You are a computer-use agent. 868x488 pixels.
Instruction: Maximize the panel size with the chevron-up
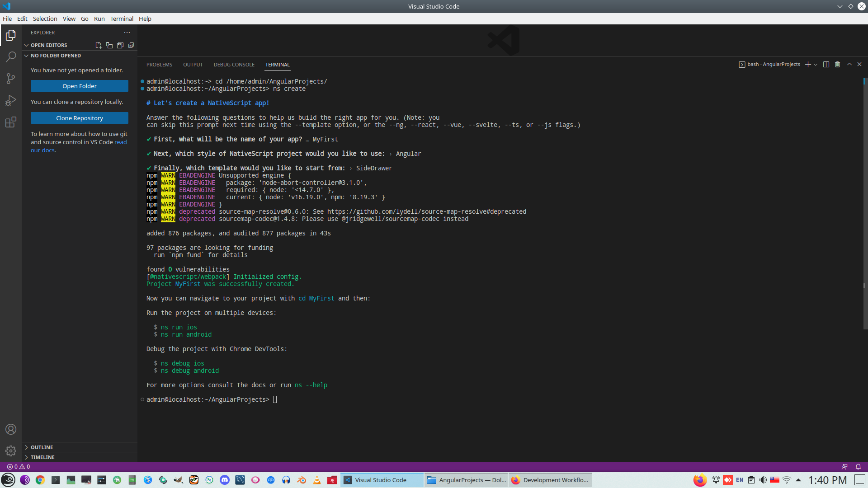click(849, 65)
